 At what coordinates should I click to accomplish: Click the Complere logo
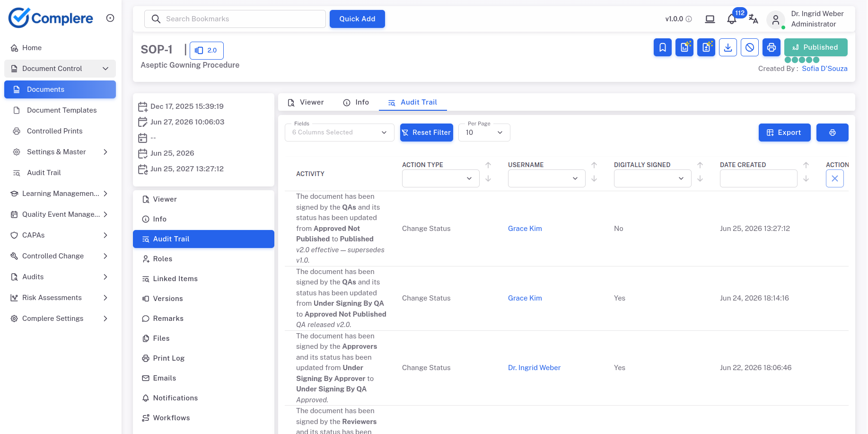coord(51,18)
